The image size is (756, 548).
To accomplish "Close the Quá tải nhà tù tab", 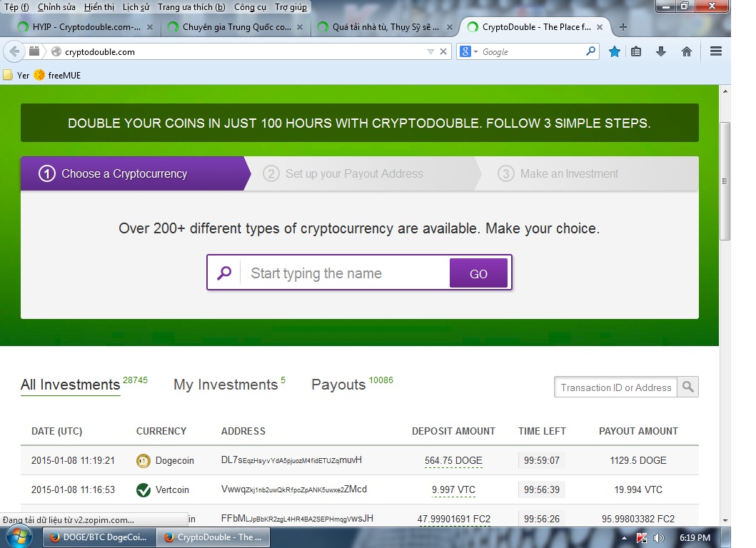I will [x=450, y=27].
